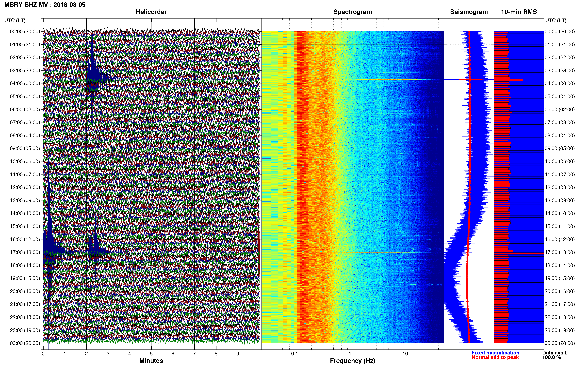This screenshot has width=588, height=368.
Task: Click right time label 03:00 (23:00)
Action: 560,70
